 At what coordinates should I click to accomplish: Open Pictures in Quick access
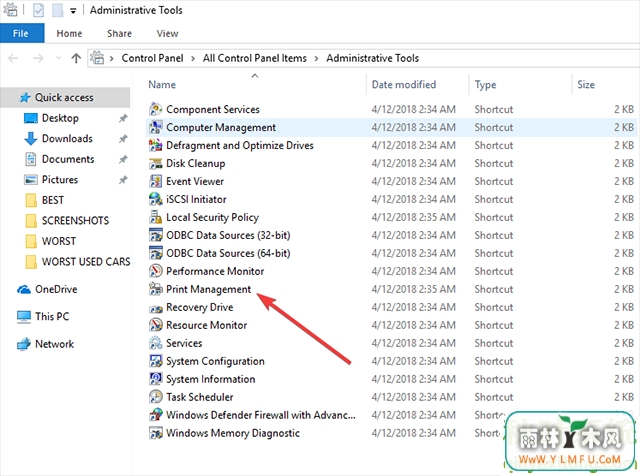coord(60,180)
